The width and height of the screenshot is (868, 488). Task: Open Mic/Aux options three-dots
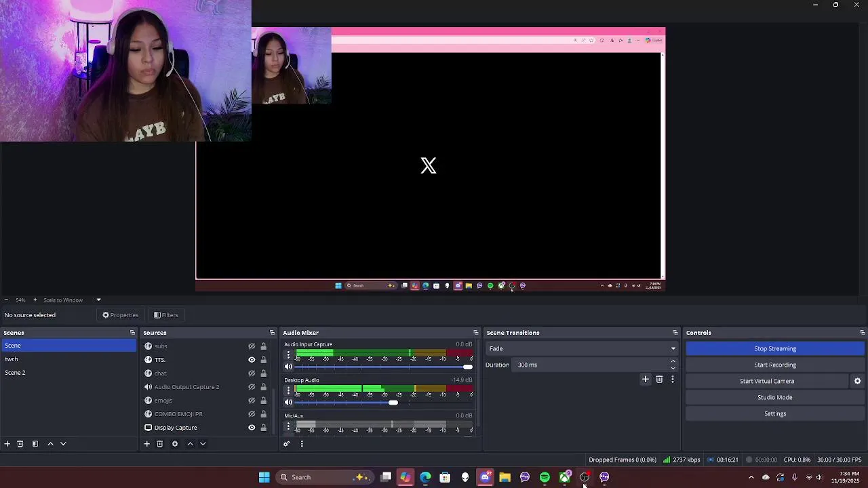(x=288, y=426)
